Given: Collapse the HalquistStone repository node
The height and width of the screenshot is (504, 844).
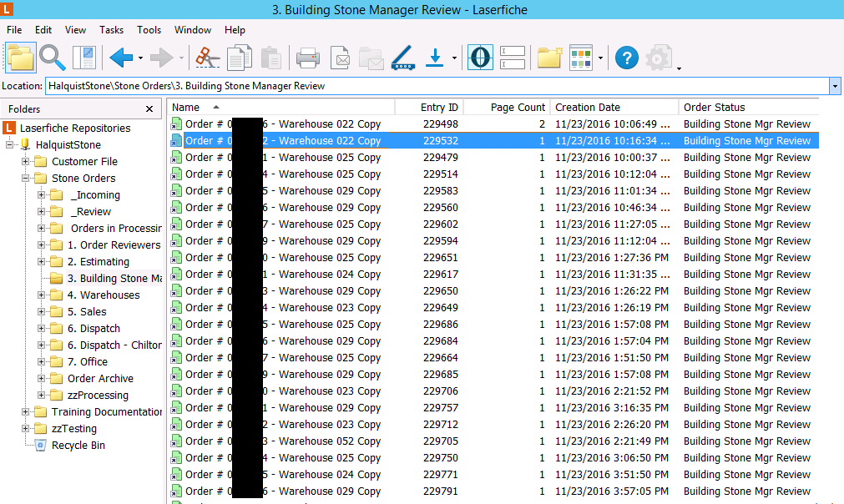Looking at the screenshot, I should tap(10, 144).
